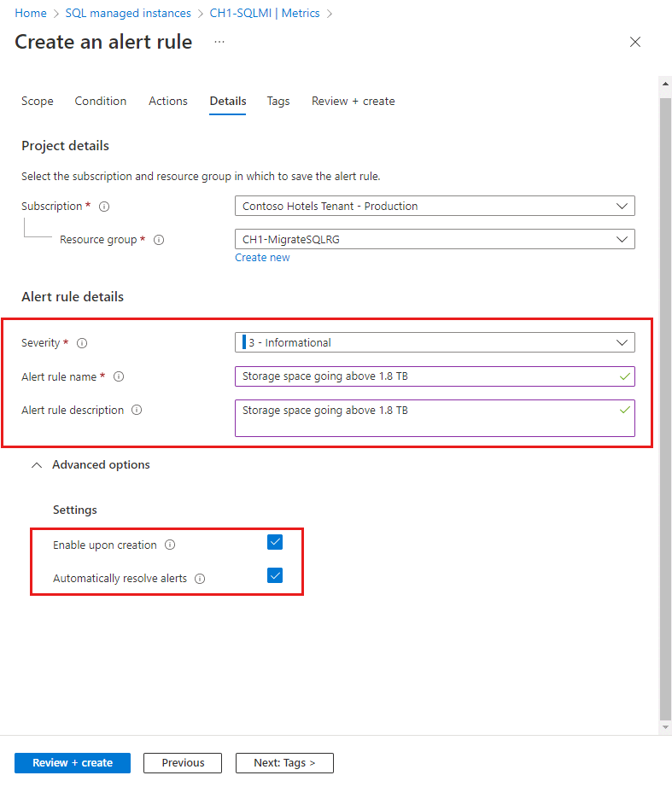Open the ellipsis menu beside the page title

point(219,42)
